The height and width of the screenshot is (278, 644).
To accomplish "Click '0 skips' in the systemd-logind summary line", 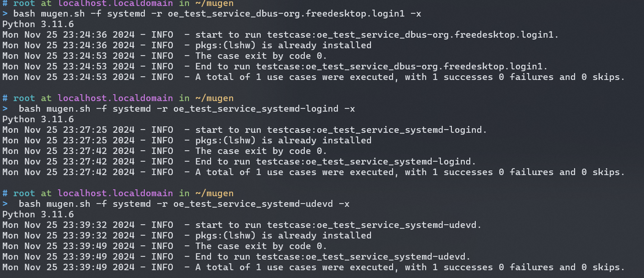I will pos(603,172).
